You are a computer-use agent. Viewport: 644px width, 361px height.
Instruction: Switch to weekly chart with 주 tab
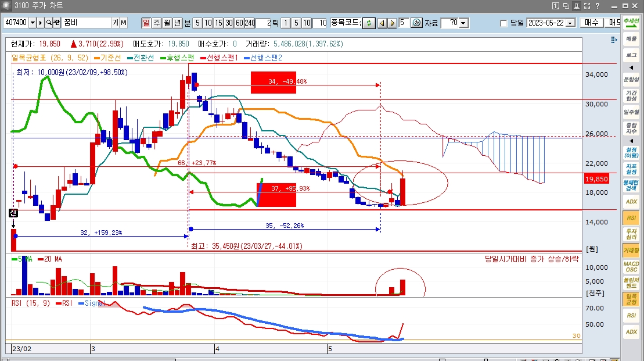click(156, 23)
